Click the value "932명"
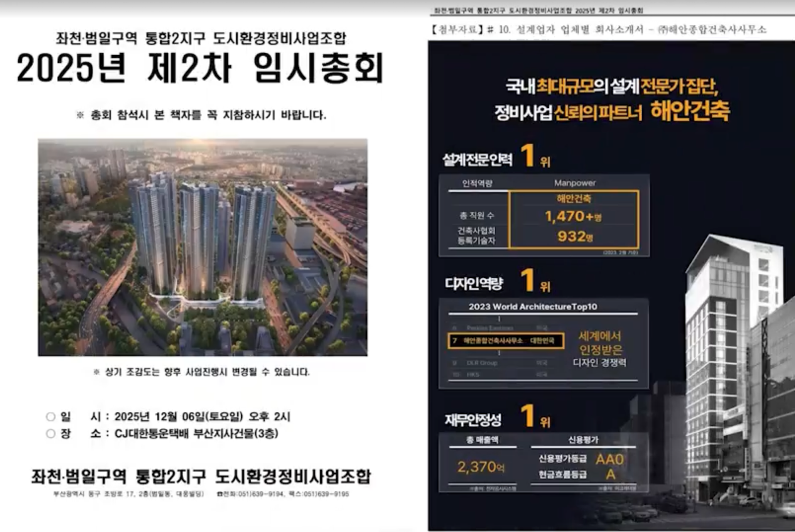This screenshot has width=795, height=532. pos(575,236)
